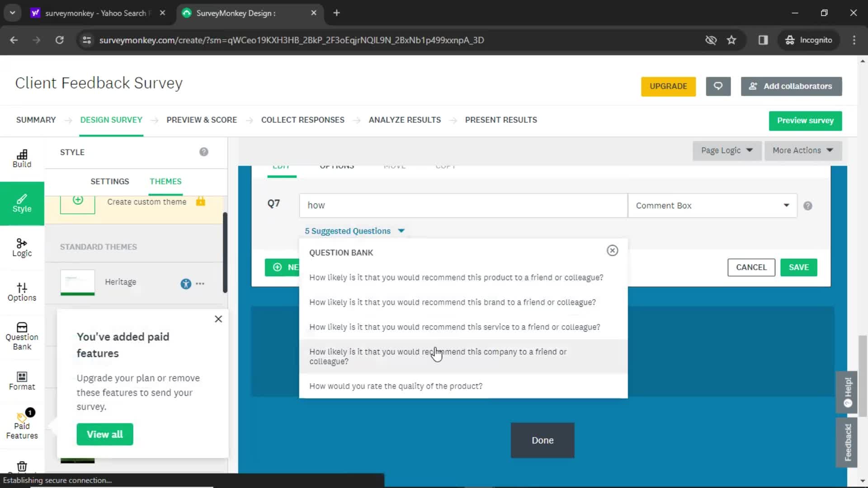Click the Page Logic dropdown button

726,150
